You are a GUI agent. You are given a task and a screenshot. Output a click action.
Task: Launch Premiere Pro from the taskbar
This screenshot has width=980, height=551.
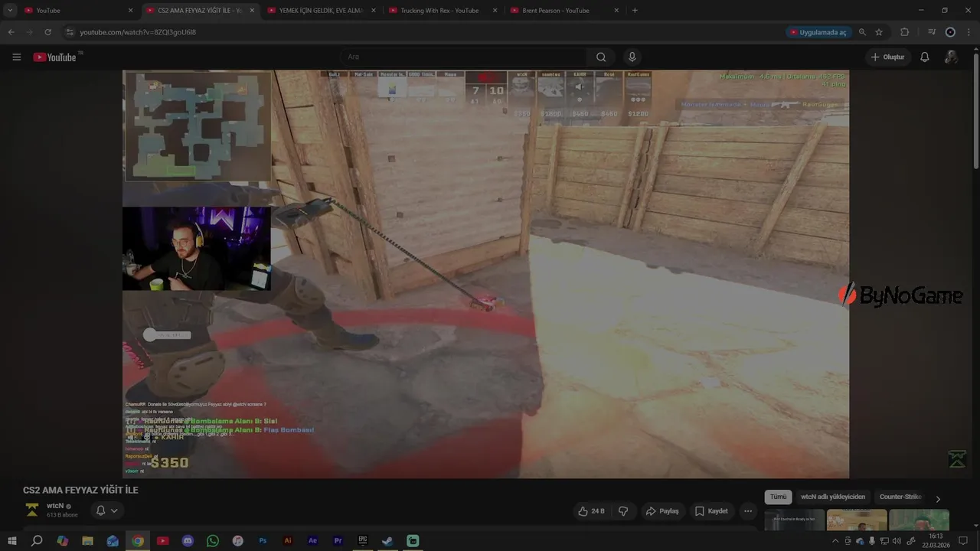point(338,540)
